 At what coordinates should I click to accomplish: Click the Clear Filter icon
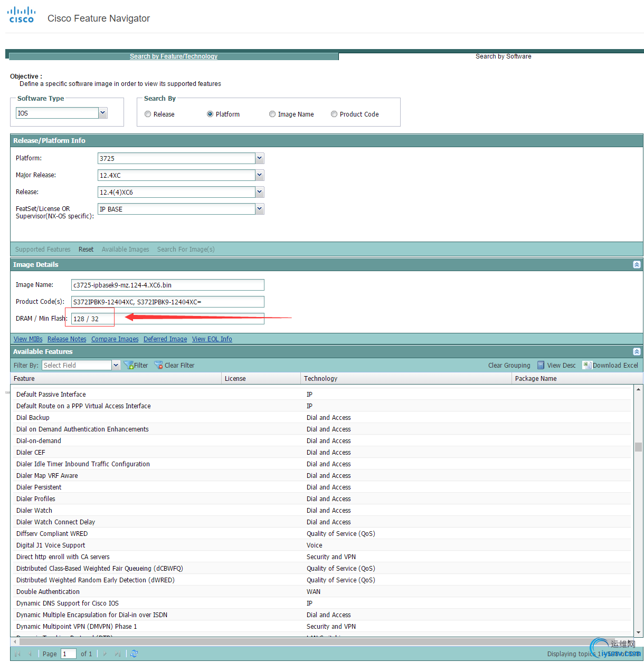(158, 365)
